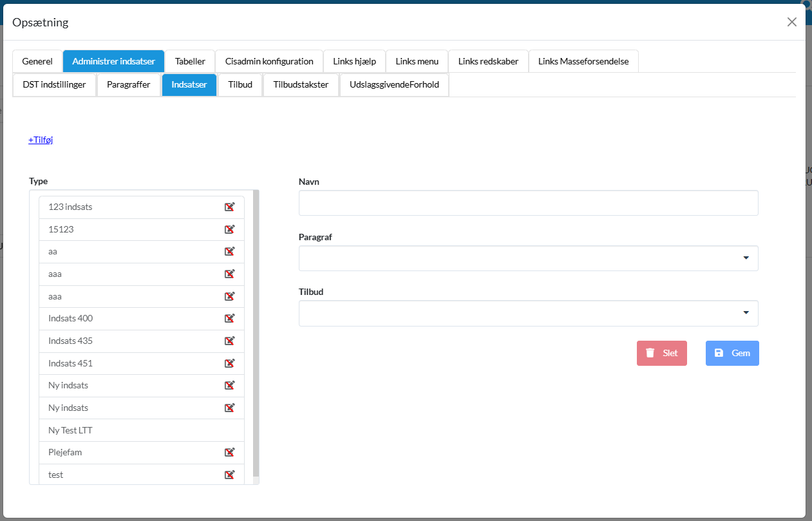
Task: Click edit icon for test row
Action: (229, 475)
